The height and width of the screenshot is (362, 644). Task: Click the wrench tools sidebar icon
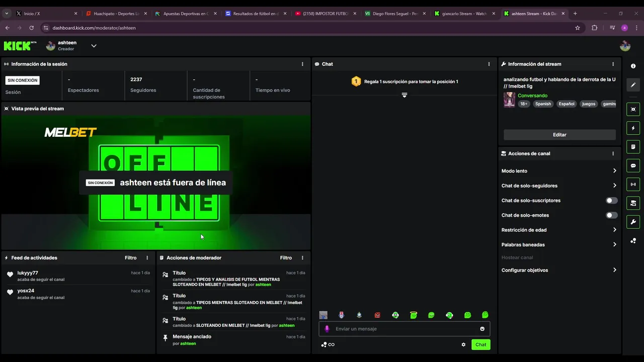coord(633,222)
